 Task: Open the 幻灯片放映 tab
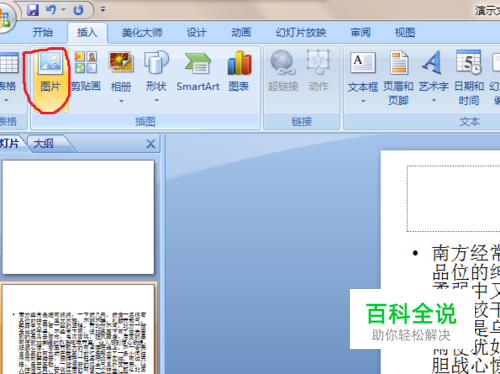pos(301,32)
